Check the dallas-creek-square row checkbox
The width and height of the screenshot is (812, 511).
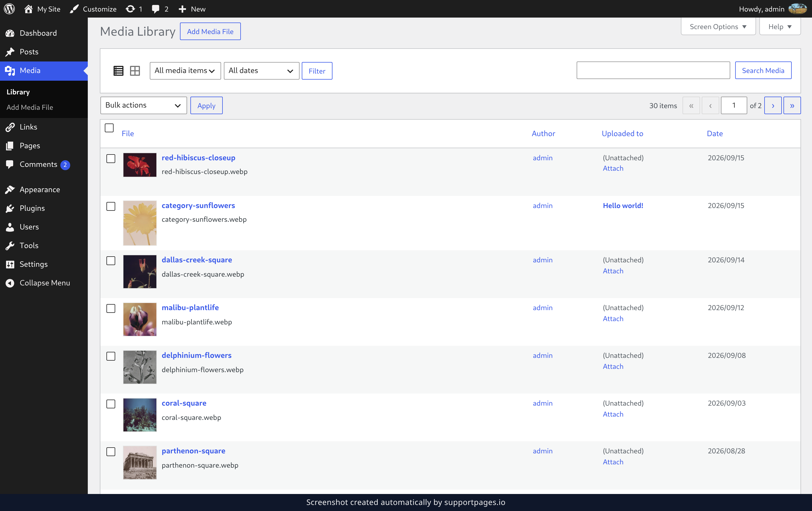111,261
